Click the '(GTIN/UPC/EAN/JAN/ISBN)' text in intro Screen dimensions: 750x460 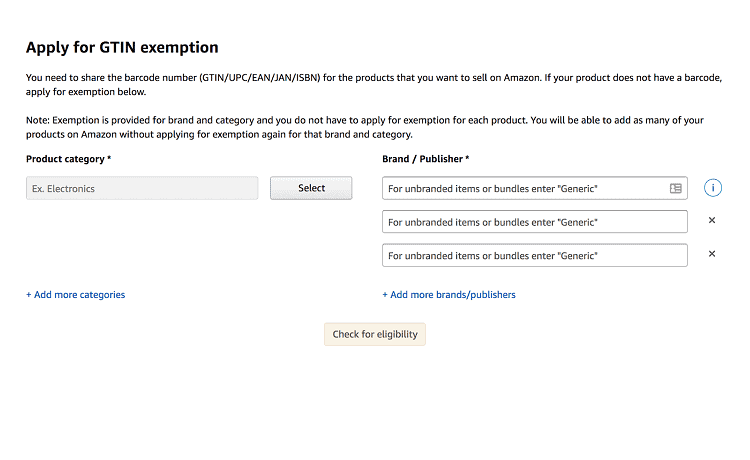tap(260, 77)
